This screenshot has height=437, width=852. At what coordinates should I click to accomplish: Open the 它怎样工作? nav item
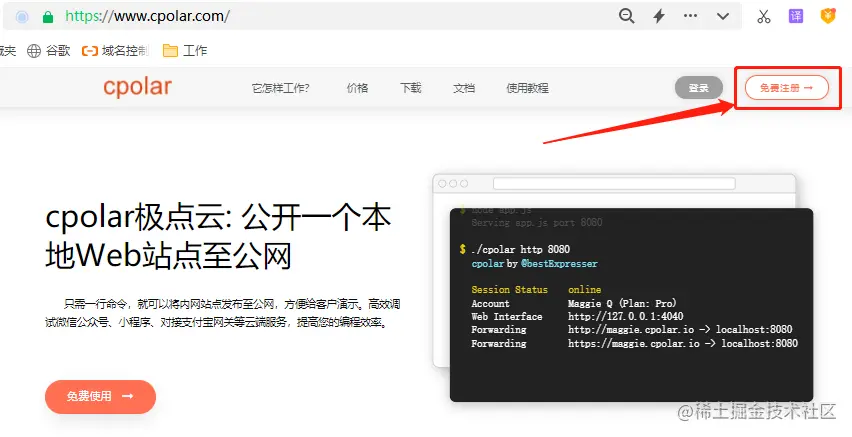(x=280, y=88)
